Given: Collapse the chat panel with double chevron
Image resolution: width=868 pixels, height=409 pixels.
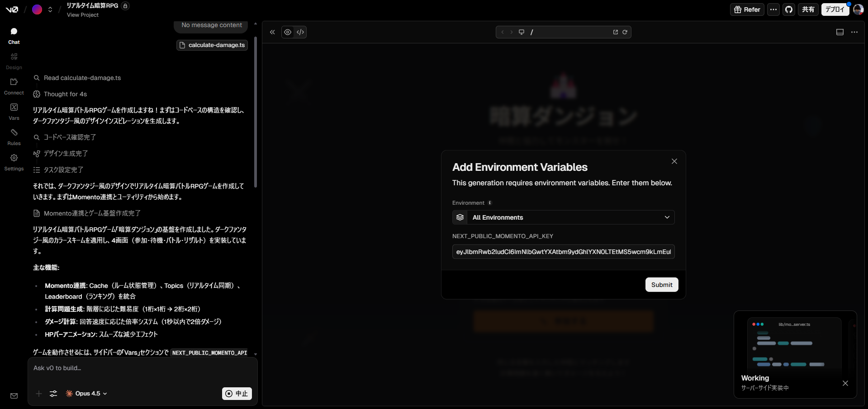Looking at the screenshot, I should tap(272, 32).
